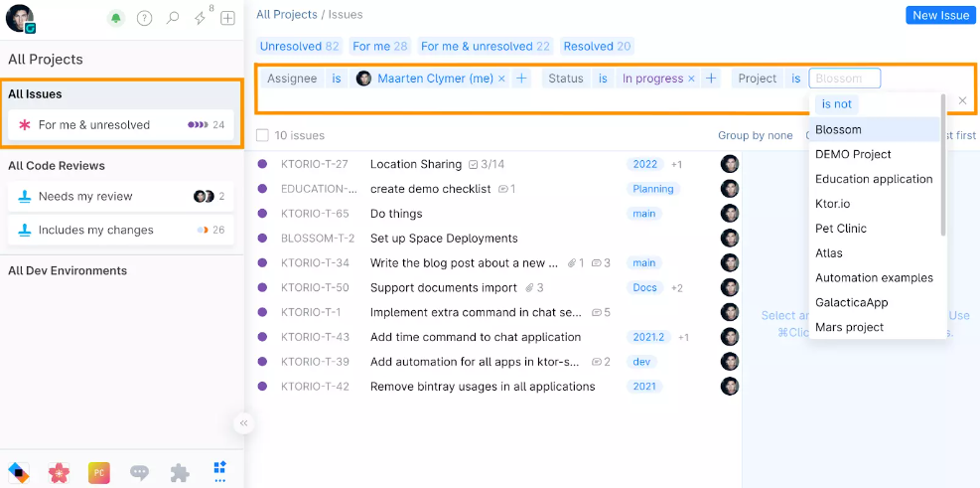Click the Project filter input field
This screenshot has height=488, width=980.
[844, 79]
